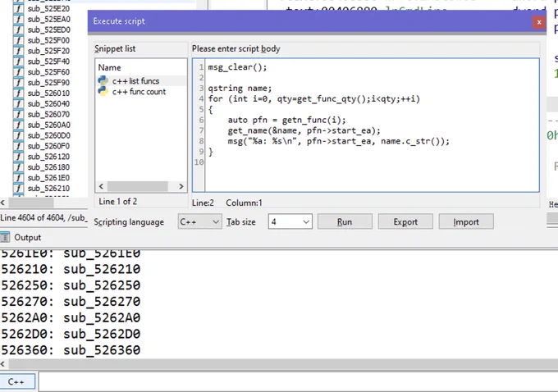
Task: Select function sub_525F20 in functions list
Action: [48, 51]
